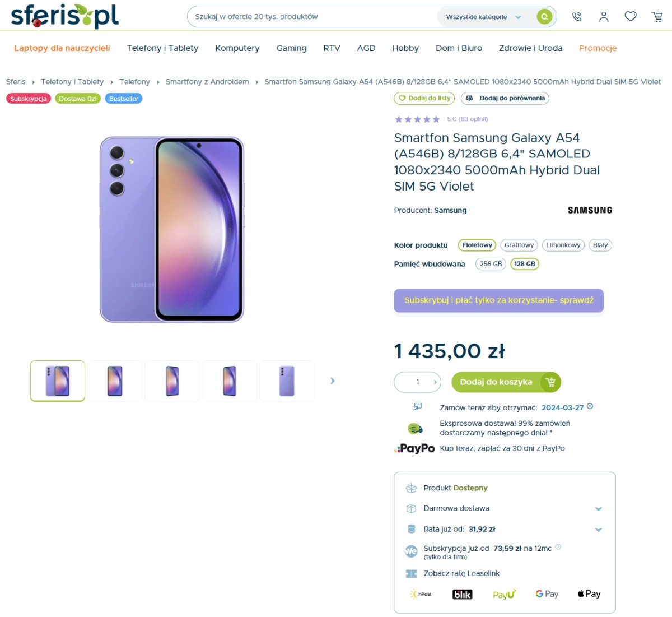This screenshot has width=672, height=617.
Task: Open the user account icon
Action: [604, 17]
